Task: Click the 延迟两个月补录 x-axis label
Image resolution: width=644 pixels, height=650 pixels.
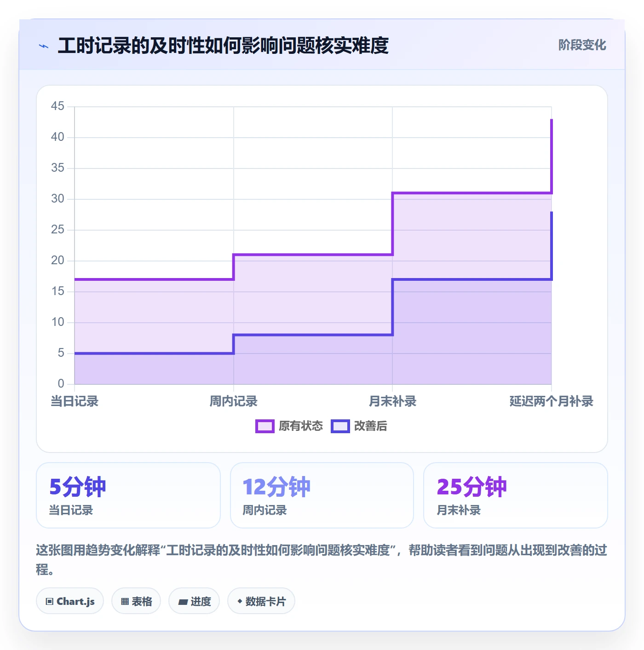Action: [x=552, y=401]
